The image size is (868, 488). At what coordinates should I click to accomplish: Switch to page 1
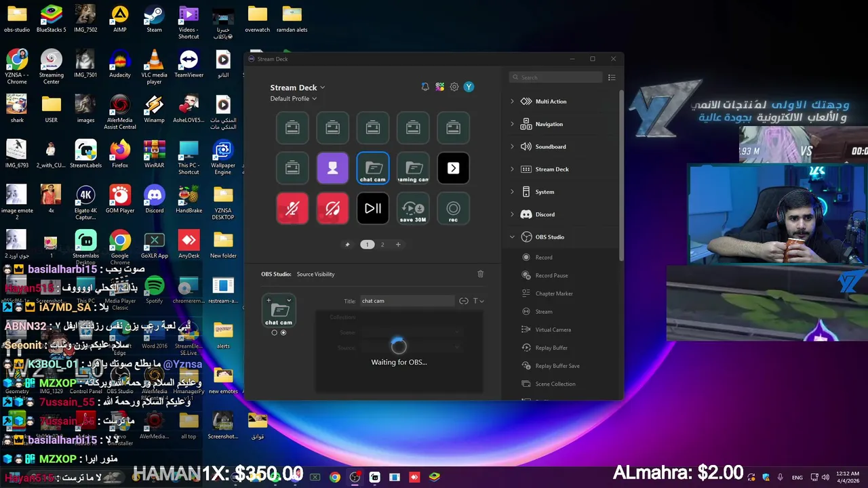(367, 245)
